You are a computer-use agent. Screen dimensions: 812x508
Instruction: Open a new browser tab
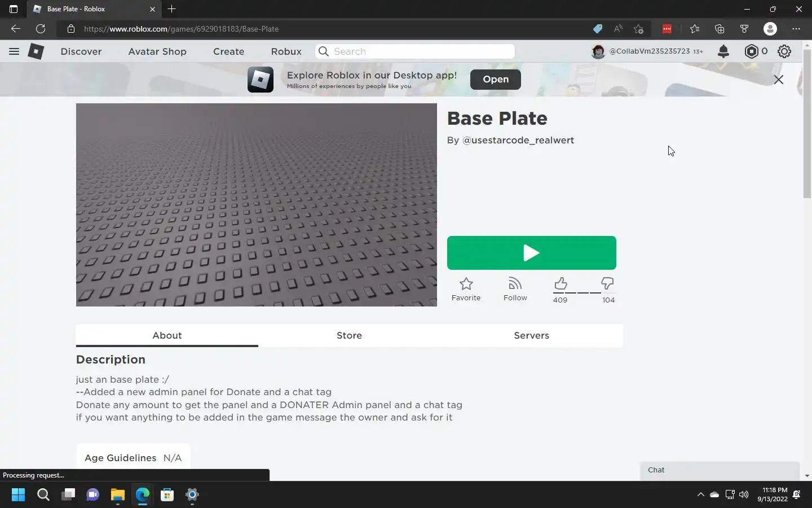click(172, 9)
